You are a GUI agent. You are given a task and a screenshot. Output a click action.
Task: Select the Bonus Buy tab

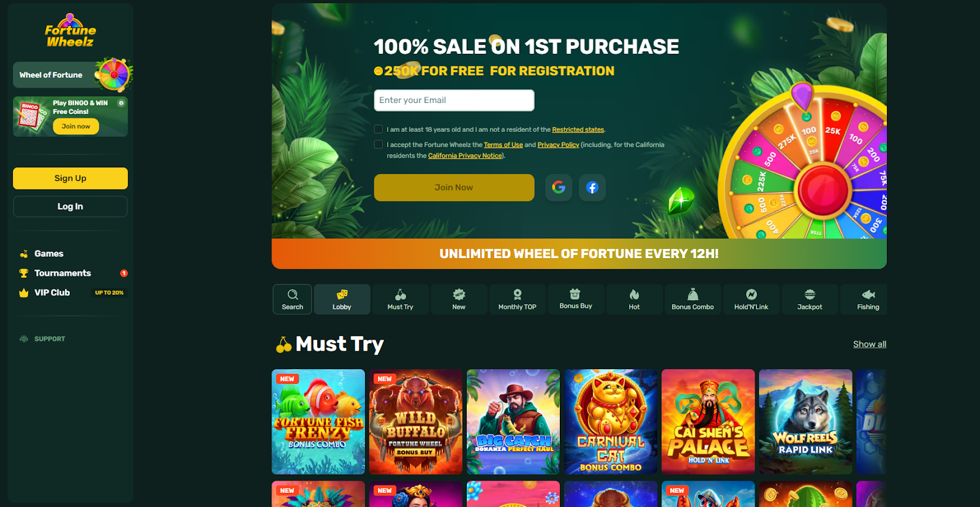point(576,299)
